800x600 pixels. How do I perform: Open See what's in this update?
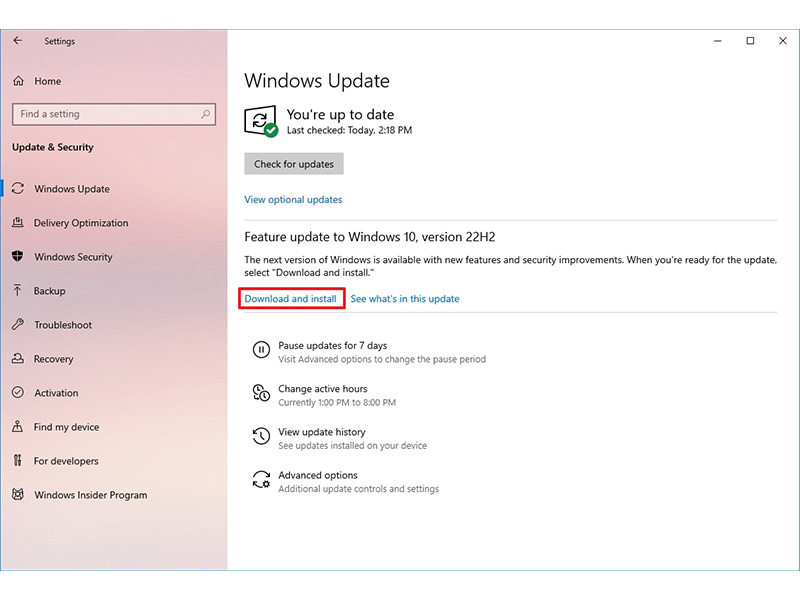405,298
